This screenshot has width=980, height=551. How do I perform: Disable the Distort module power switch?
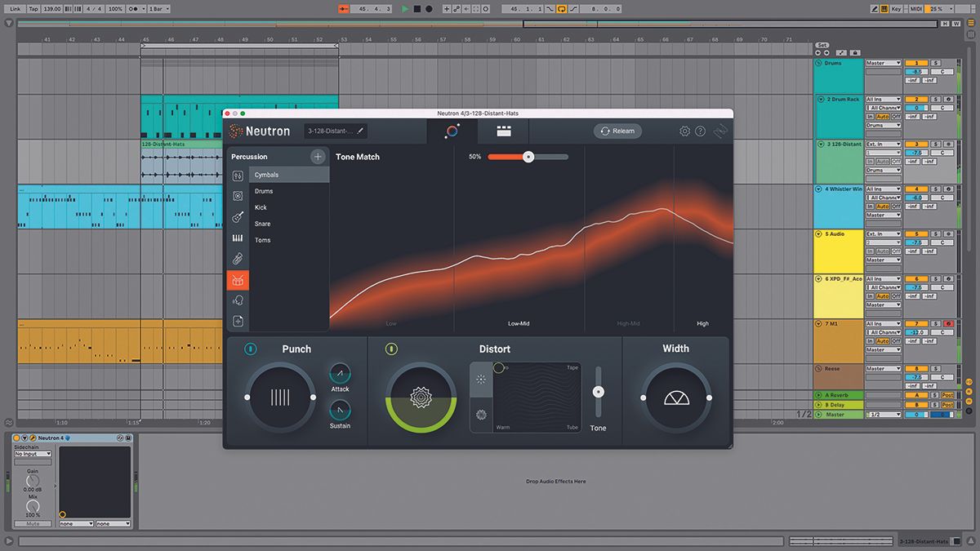tap(390, 349)
